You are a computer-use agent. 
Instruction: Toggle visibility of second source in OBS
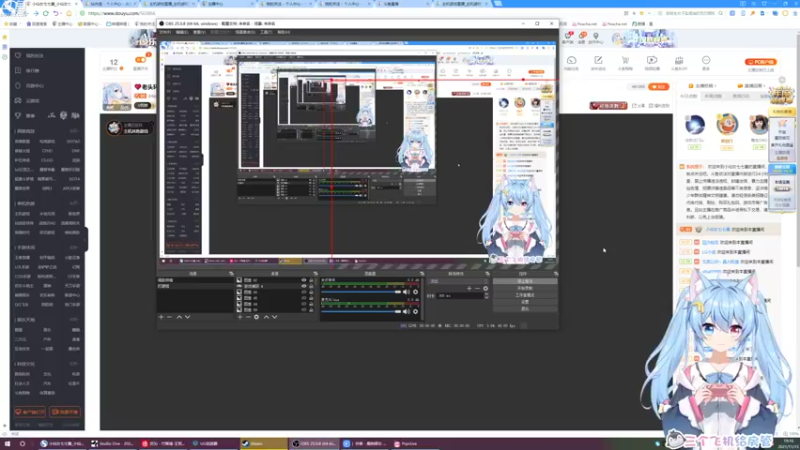point(304,286)
